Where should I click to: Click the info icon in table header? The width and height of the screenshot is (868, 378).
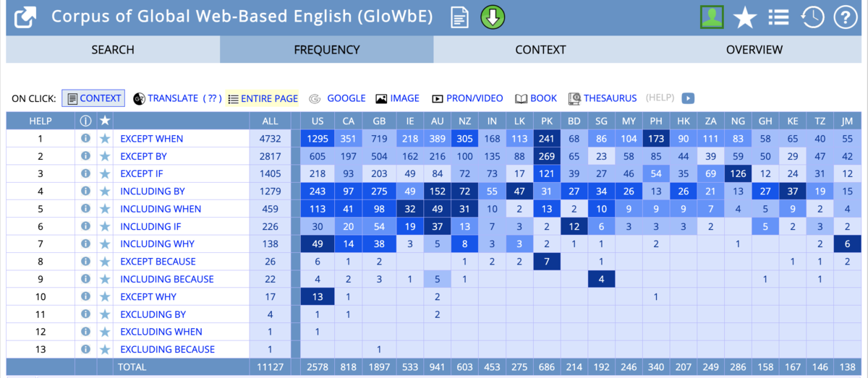click(x=85, y=121)
